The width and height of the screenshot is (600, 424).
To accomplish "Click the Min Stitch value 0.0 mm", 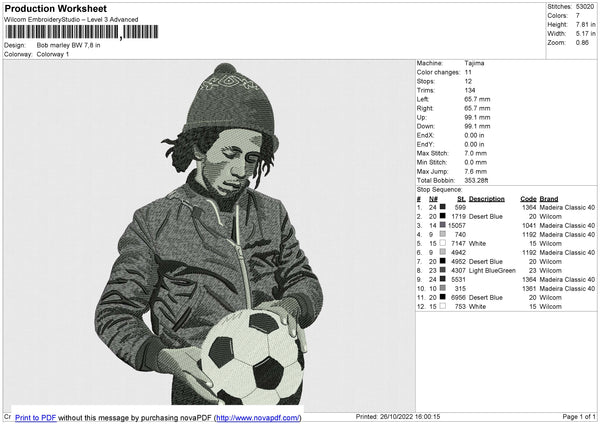I will pos(476,162).
